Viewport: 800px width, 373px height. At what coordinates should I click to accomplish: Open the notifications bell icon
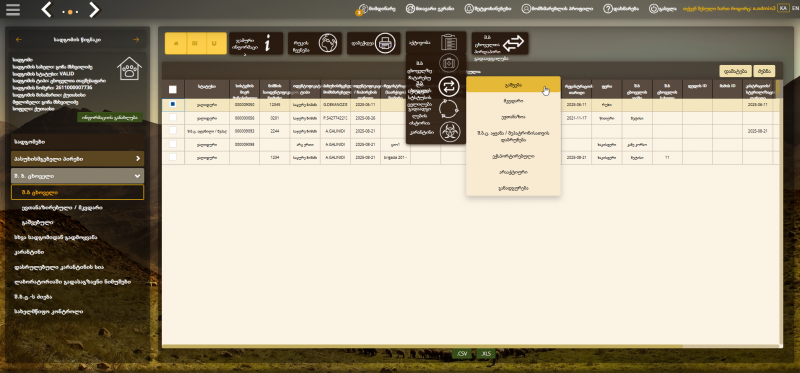click(469, 9)
